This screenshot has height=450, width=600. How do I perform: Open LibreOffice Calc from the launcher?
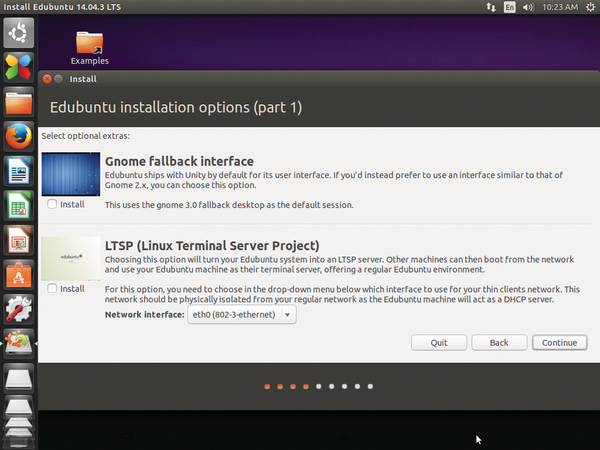pos(18,205)
